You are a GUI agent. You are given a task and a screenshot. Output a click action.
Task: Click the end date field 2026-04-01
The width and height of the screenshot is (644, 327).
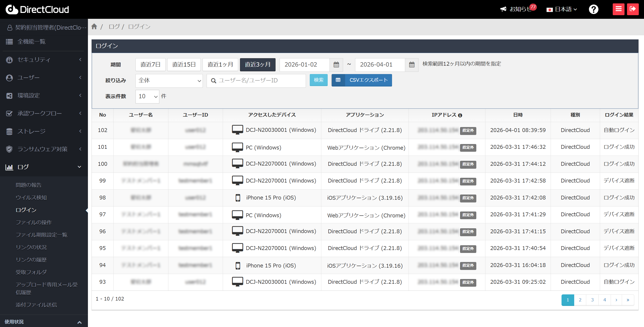coord(380,65)
